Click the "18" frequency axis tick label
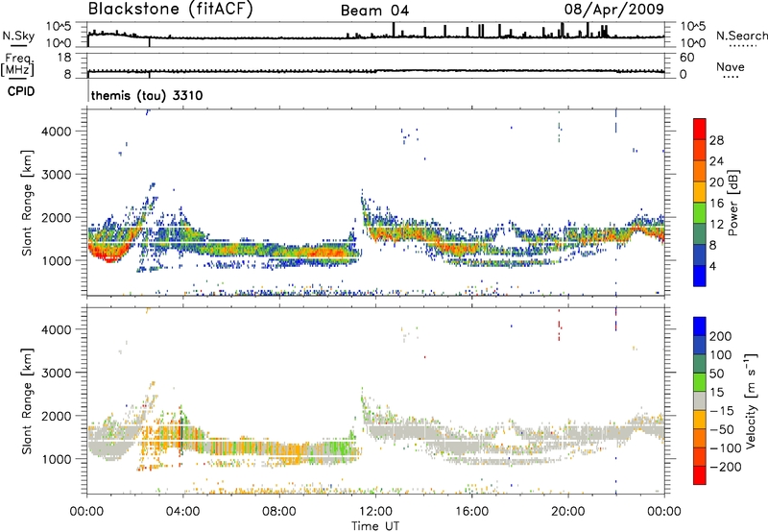This screenshot has height=532, width=768. click(x=63, y=58)
